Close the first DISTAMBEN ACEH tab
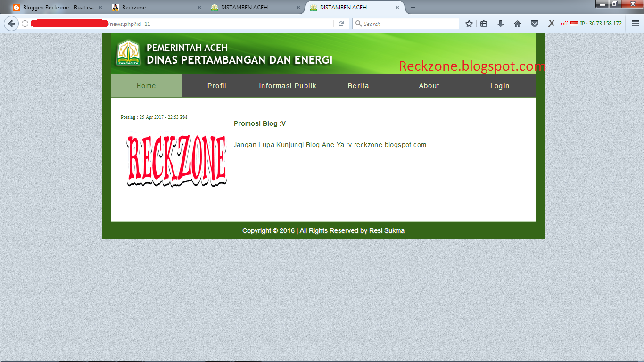Screen dimensions: 644x362 coord(298,8)
